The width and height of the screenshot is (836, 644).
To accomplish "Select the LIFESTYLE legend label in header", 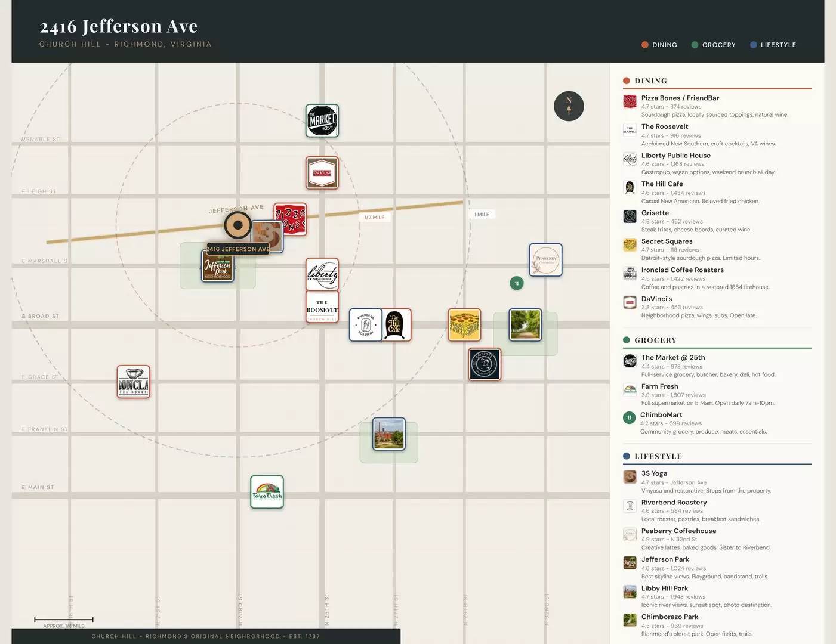I will [778, 45].
